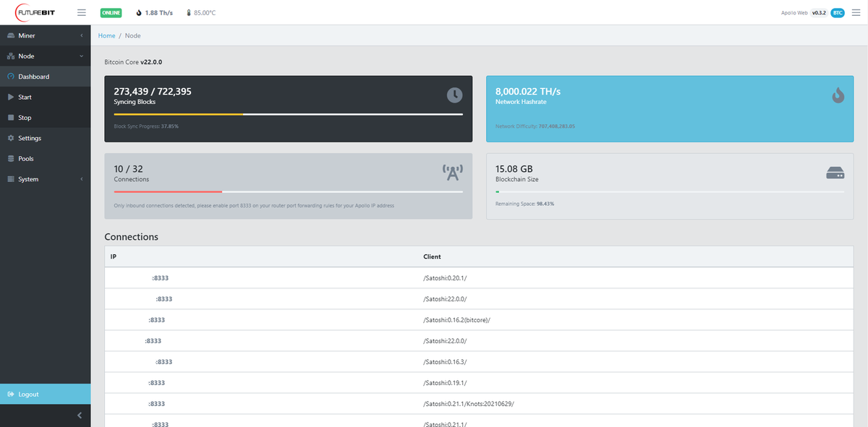
Task: Click the 10 / 32 connections count
Action: pyautogui.click(x=128, y=168)
